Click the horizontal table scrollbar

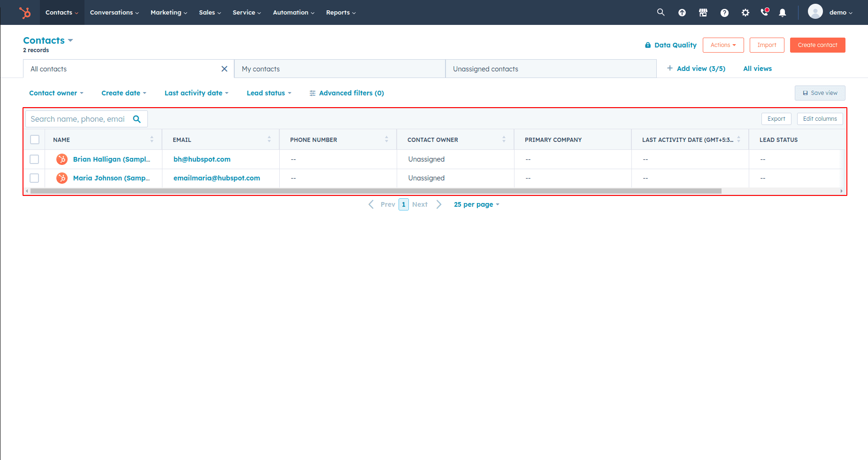point(376,191)
